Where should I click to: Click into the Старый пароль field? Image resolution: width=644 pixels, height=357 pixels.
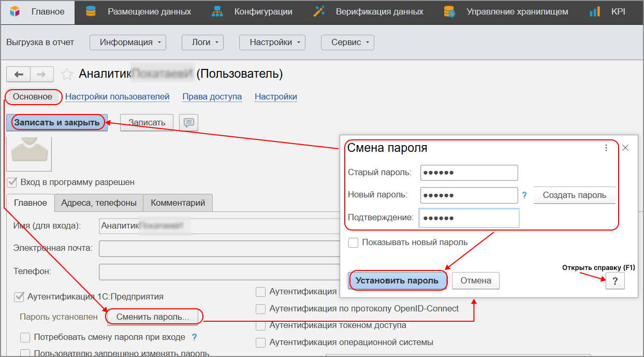(469, 173)
